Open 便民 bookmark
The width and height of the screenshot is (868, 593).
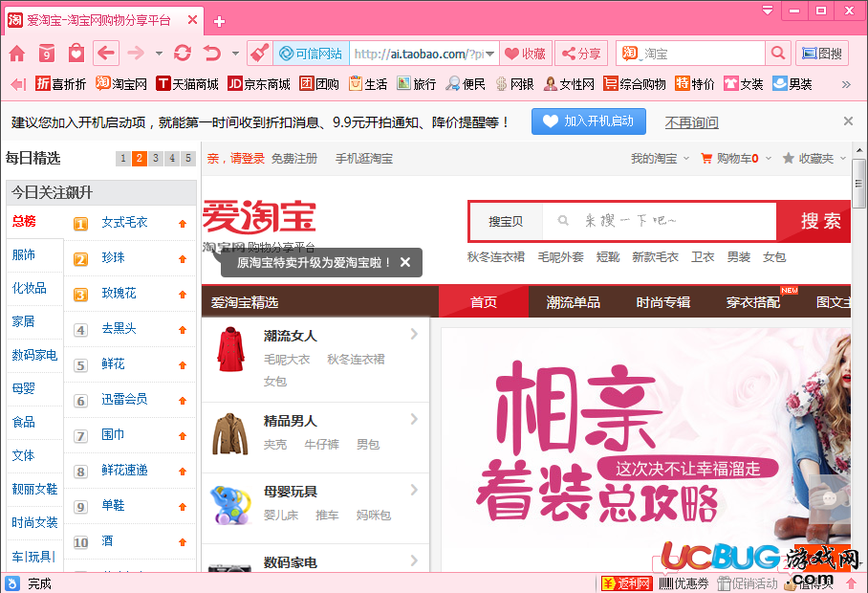click(x=466, y=84)
